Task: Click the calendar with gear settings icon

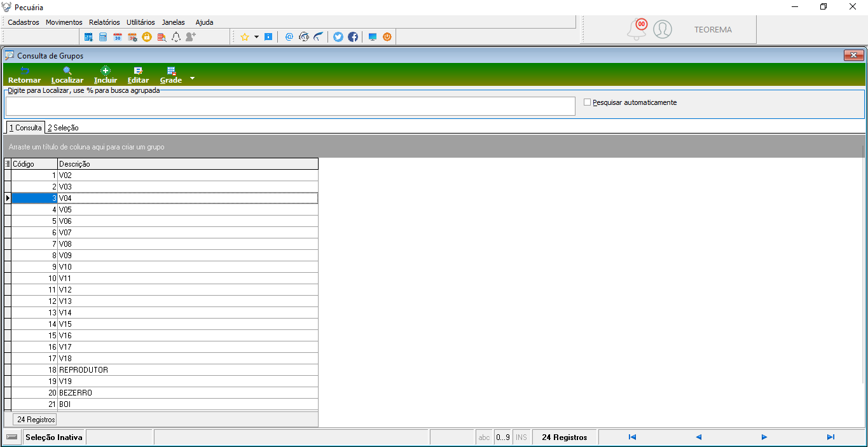Action: click(x=132, y=37)
